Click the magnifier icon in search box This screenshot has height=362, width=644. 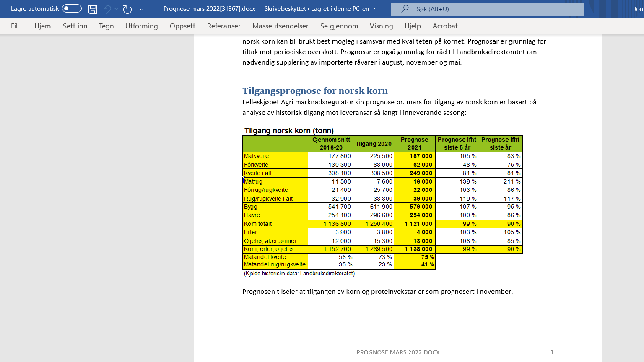[405, 9]
